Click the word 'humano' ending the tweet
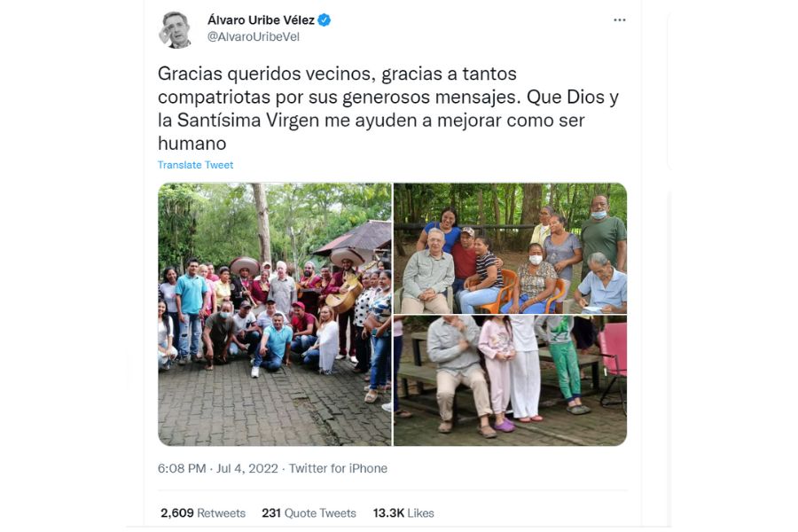The width and height of the screenshot is (798, 532). [x=192, y=144]
